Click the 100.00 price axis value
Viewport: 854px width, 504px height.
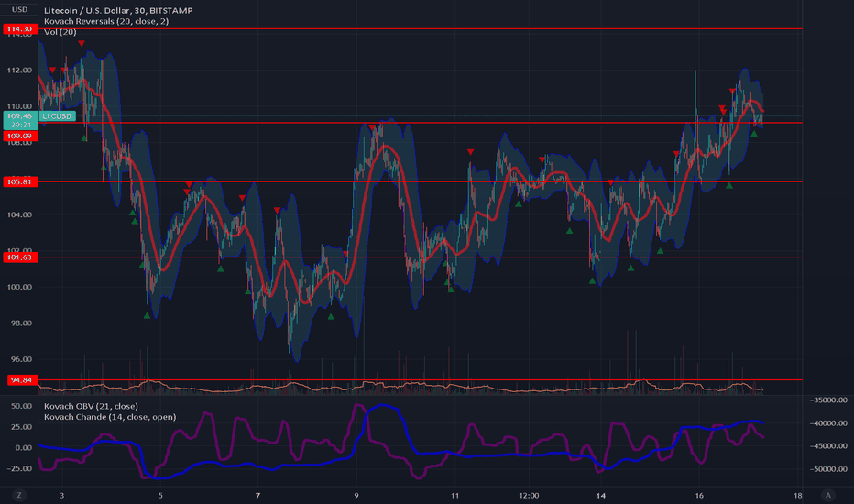(19, 287)
